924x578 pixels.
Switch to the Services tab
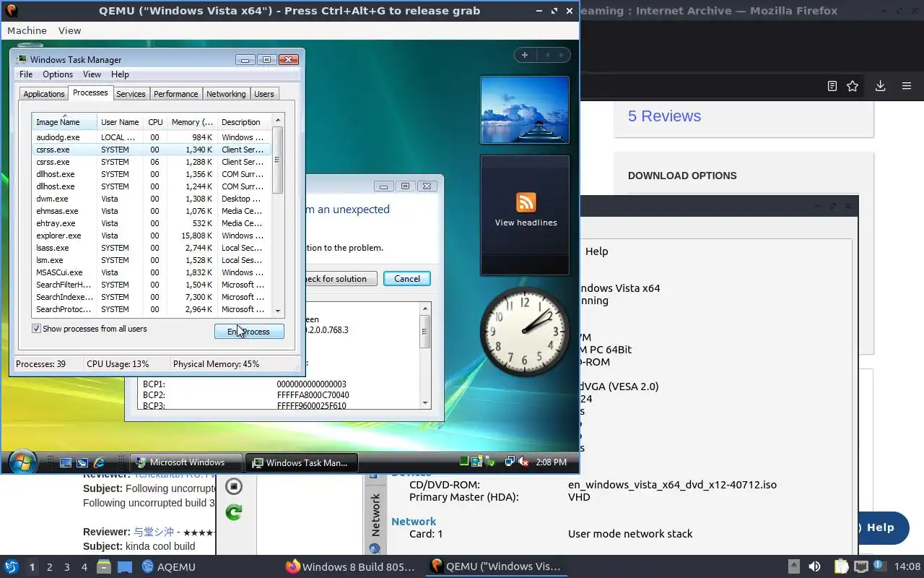click(x=131, y=94)
